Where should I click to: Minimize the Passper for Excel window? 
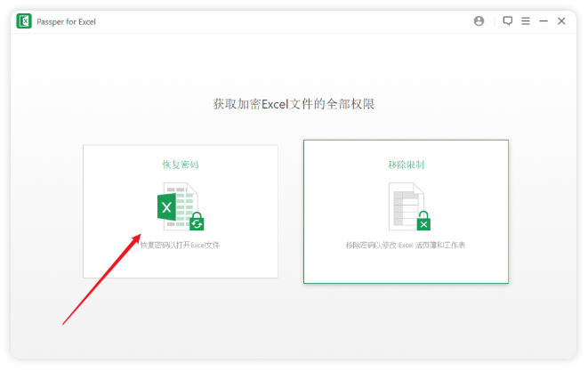click(544, 21)
